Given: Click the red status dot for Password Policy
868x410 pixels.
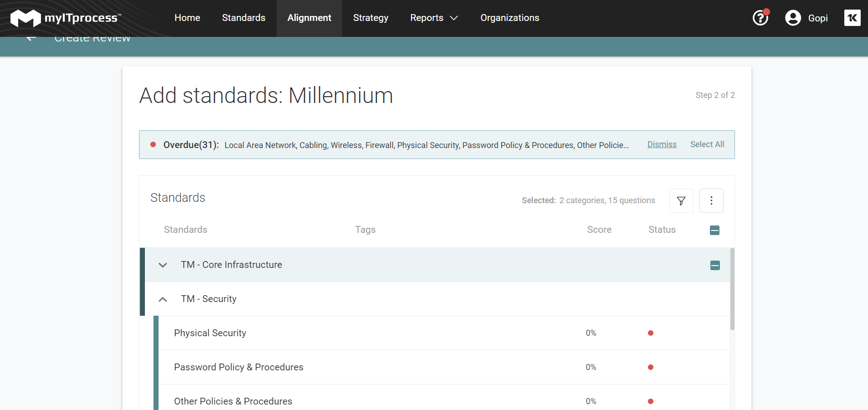Looking at the screenshot, I should click(x=651, y=367).
